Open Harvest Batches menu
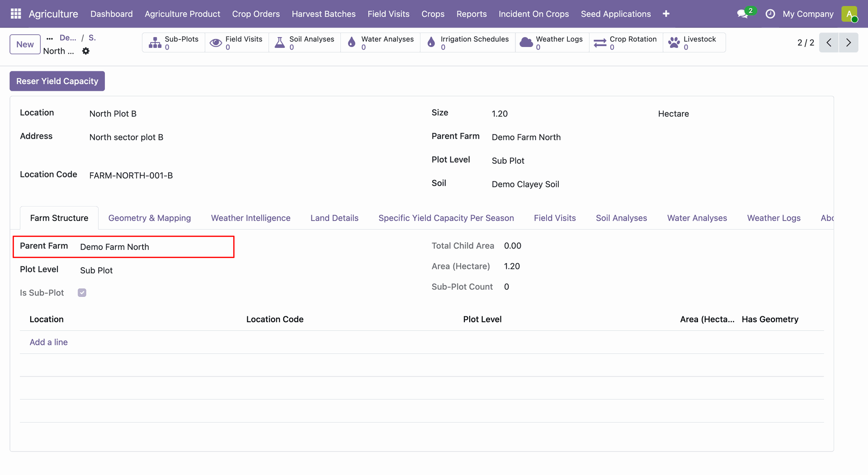Screen dimensions: 868x475 click(323, 14)
